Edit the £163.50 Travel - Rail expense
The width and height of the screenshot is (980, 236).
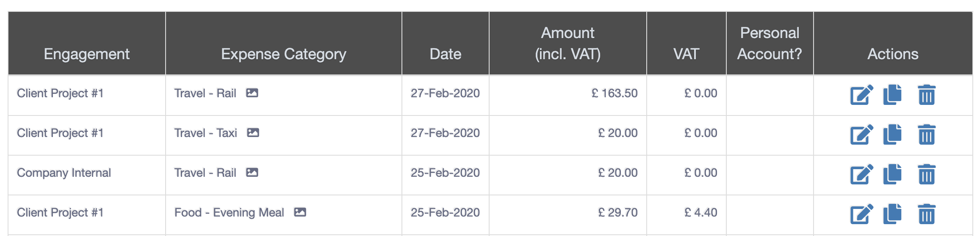coord(862,95)
